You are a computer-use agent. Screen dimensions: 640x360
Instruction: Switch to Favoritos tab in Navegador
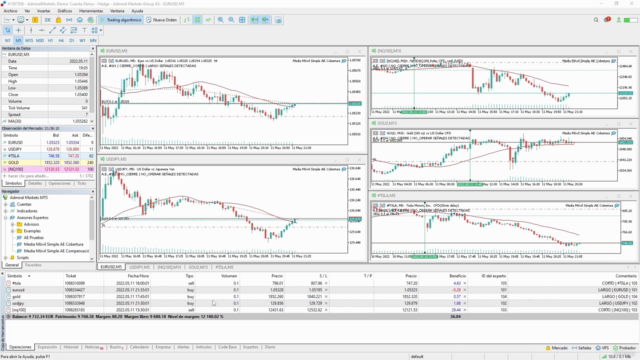(33, 265)
